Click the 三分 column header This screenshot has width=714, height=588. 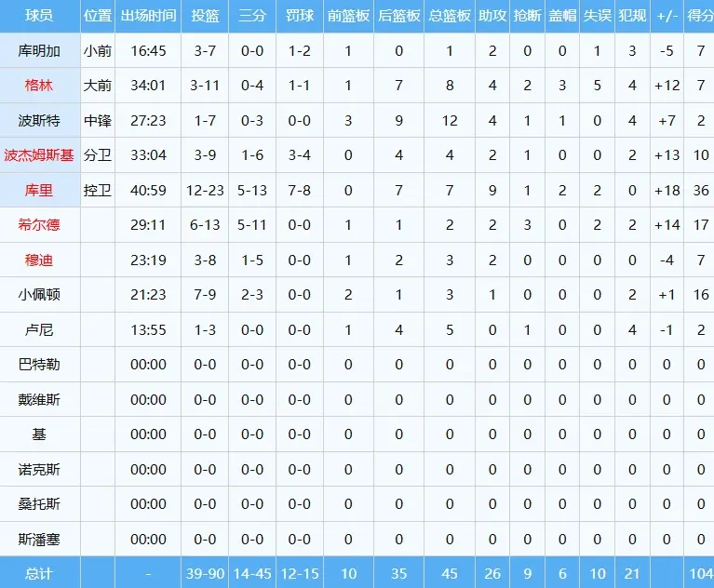point(252,16)
